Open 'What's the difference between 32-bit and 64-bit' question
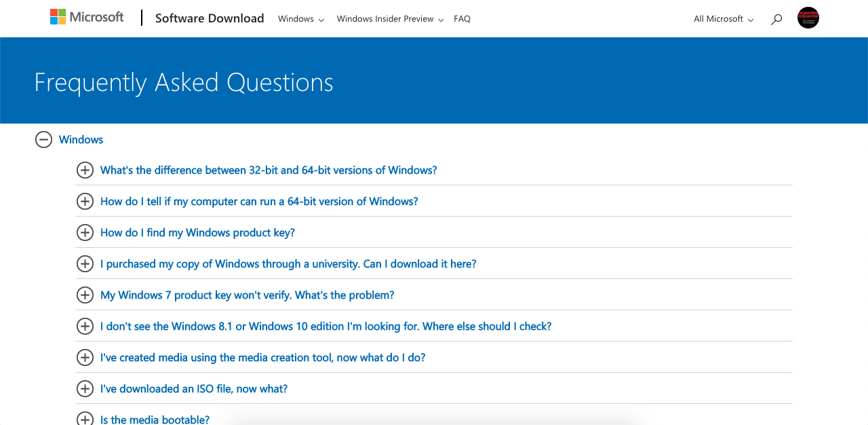This screenshot has width=868, height=425. coord(269,170)
